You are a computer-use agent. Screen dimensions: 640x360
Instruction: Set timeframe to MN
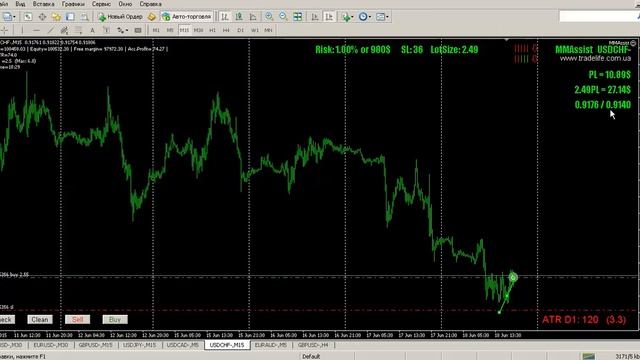click(x=268, y=30)
